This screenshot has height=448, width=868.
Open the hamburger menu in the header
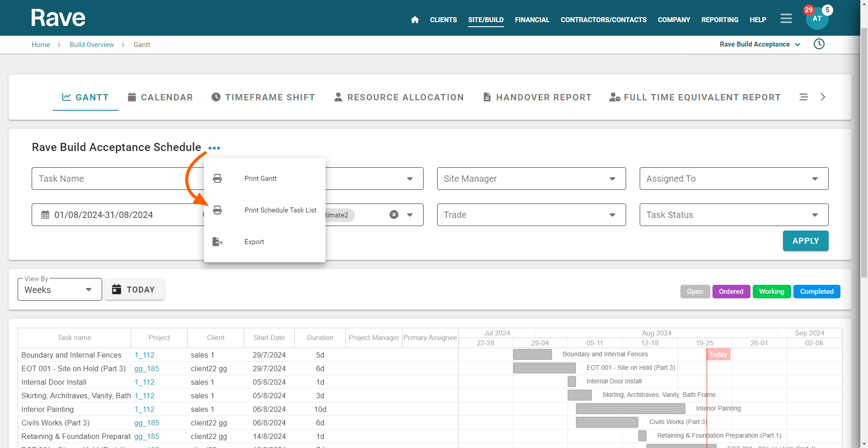786,19
